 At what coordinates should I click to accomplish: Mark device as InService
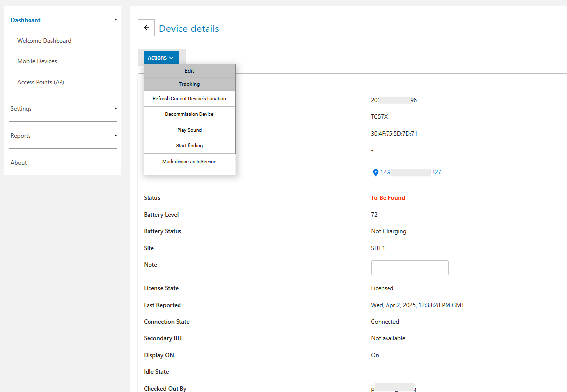(189, 162)
